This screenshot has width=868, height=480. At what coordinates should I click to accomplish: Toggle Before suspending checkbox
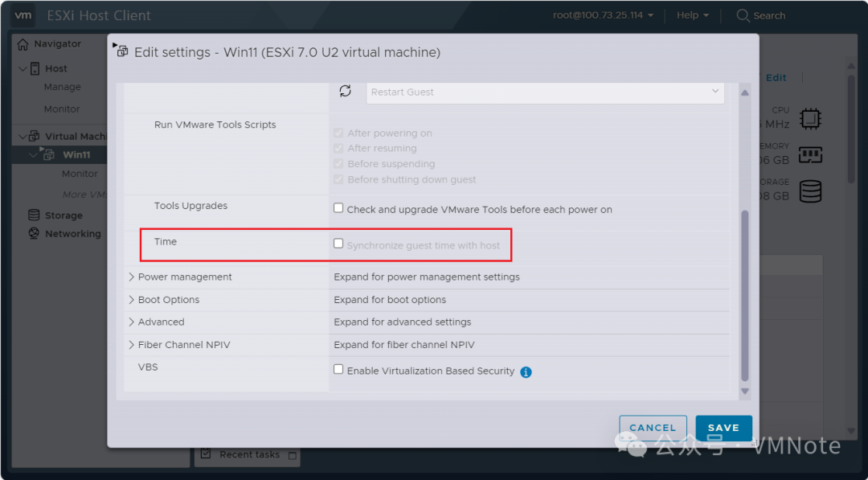(338, 164)
